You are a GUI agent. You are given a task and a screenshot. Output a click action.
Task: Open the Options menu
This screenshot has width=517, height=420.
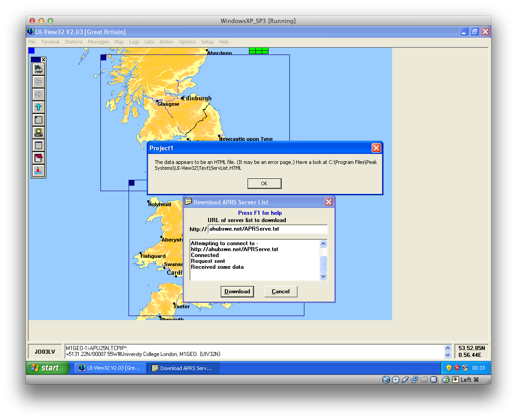(x=187, y=42)
